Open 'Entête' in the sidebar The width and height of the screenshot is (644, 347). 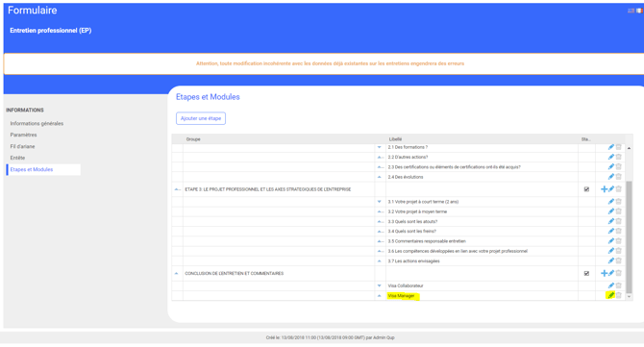point(17,158)
